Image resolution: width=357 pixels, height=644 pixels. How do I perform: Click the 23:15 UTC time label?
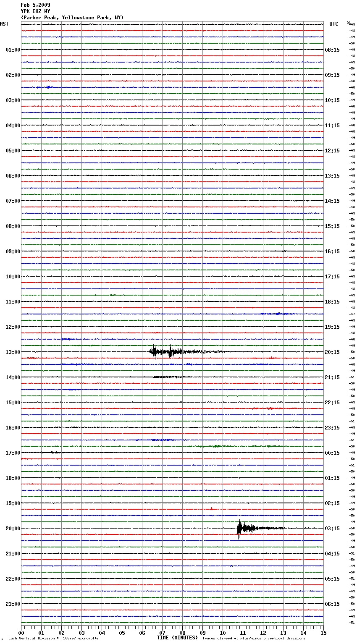(x=332, y=428)
